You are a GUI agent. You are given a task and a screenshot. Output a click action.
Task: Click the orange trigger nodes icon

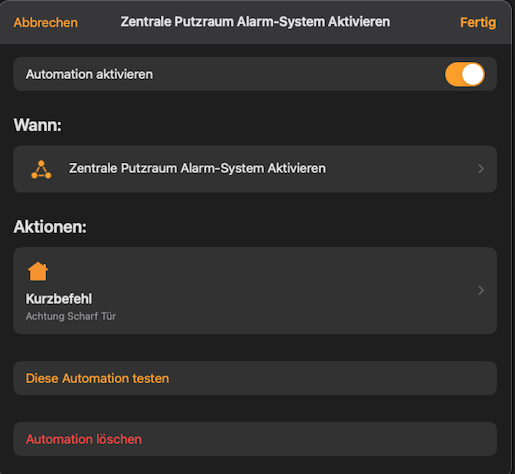41,169
